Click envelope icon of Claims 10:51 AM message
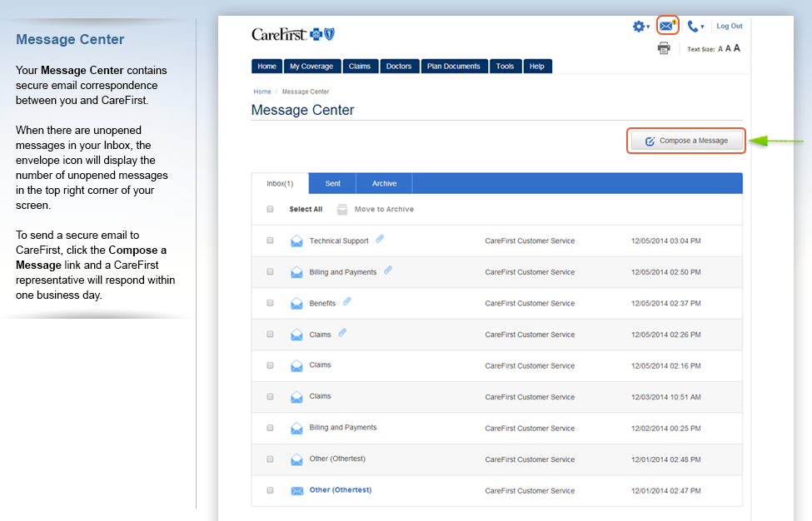 [296, 397]
